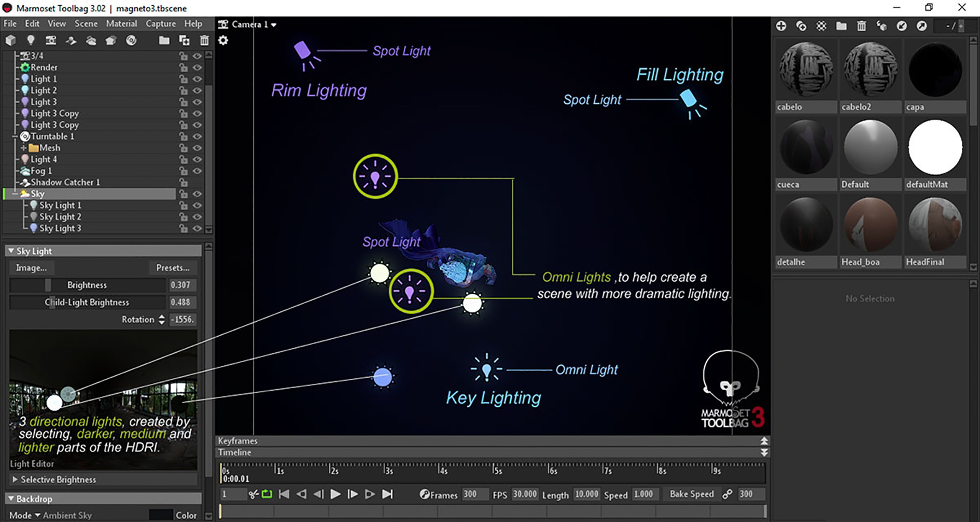Hide Light 1 with eye icon
The image size is (980, 522).
tap(197, 79)
